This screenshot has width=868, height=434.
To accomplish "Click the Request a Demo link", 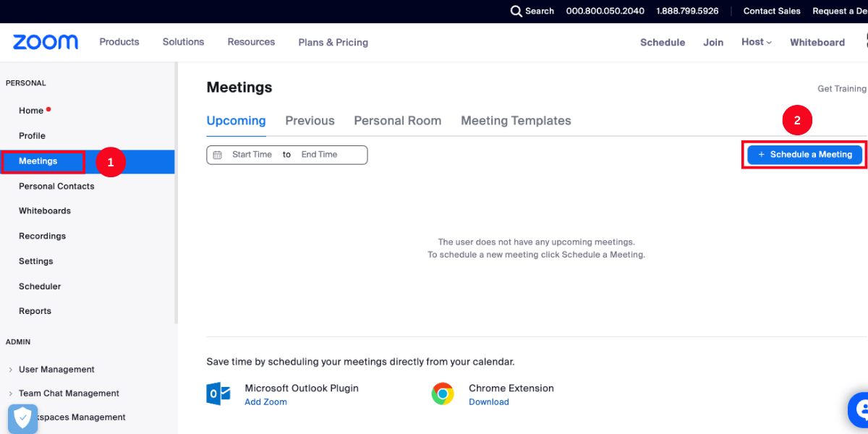I will coord(840,11).
